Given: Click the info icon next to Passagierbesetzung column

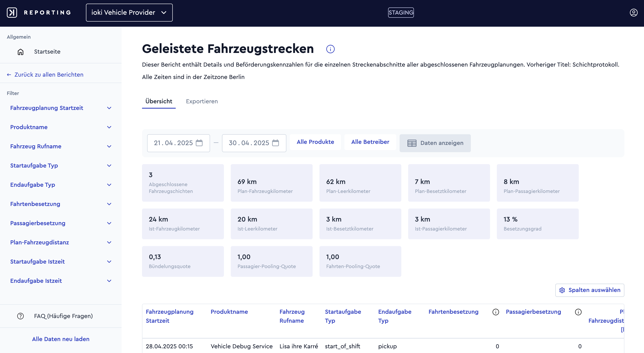Looking at the screenshot, I should 578,312.
